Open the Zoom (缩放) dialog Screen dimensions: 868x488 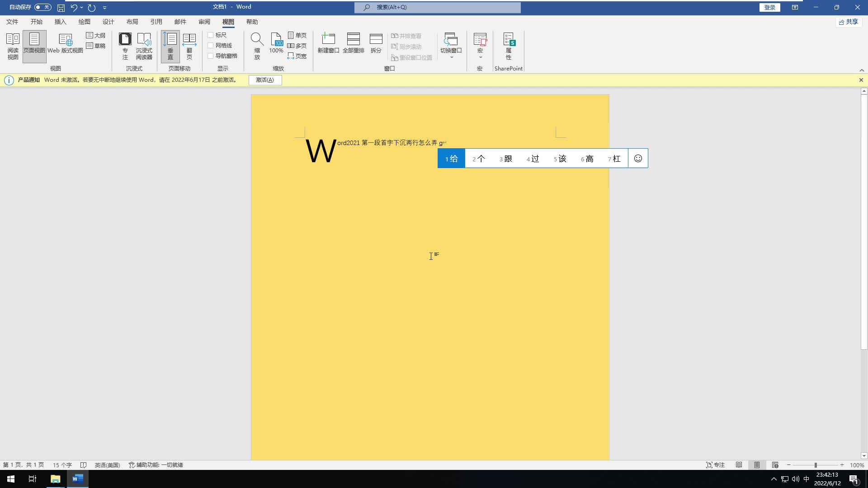(257, 46)
